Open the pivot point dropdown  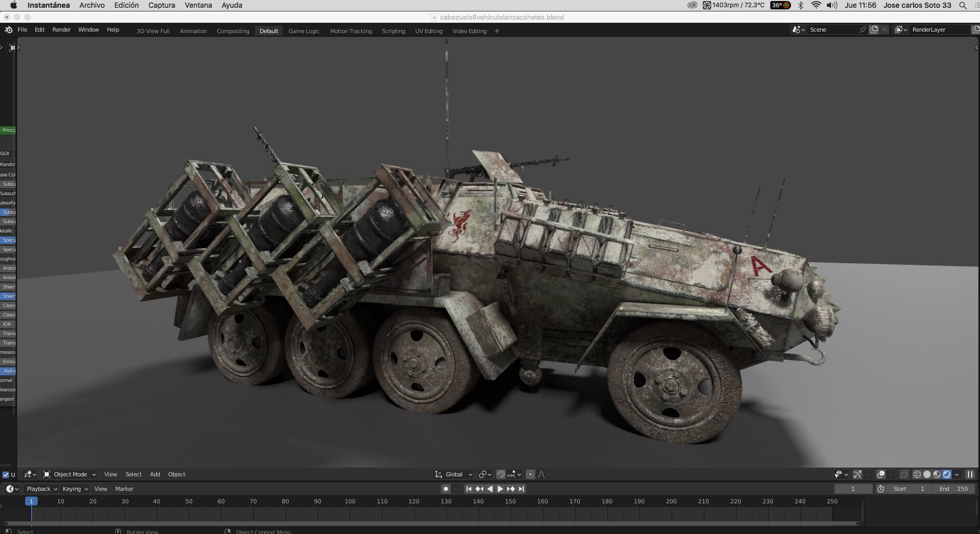point(485,474)
